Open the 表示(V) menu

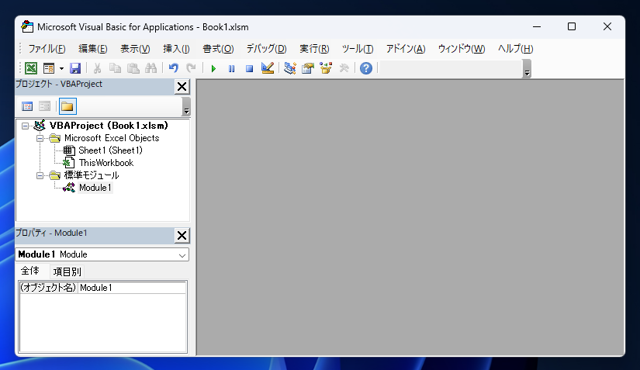pyautogui.click(x=135, y=49)
